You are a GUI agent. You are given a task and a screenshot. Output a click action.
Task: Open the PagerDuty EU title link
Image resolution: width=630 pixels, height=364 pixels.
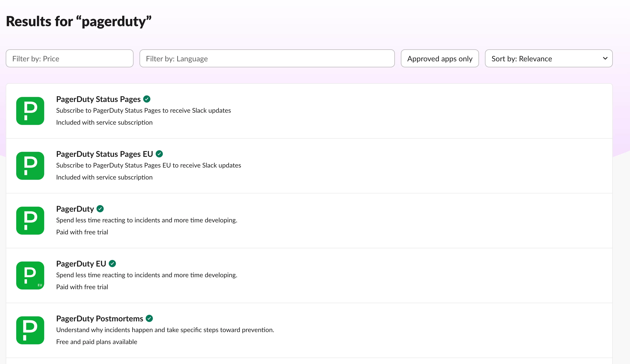[81, 264]
